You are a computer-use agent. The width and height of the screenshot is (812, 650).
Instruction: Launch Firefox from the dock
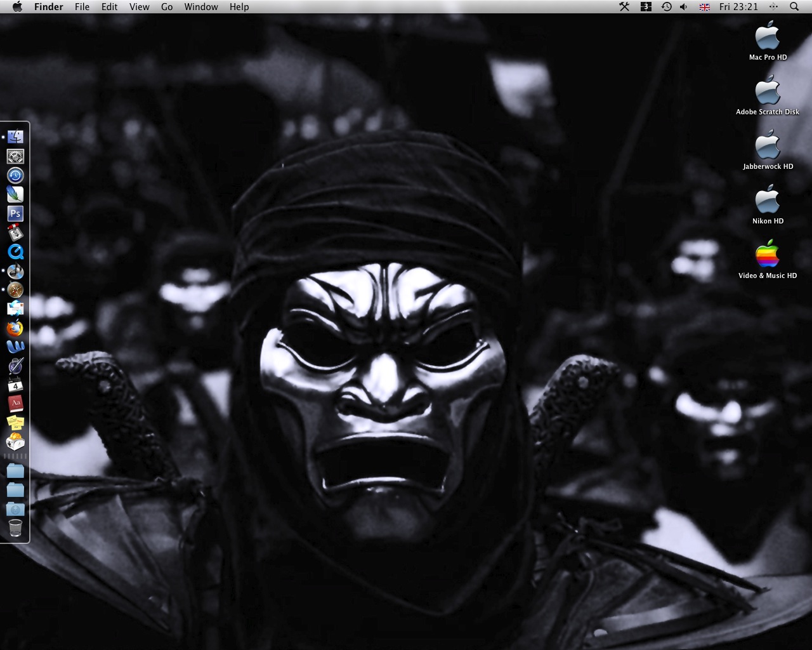tap(15, 328)
